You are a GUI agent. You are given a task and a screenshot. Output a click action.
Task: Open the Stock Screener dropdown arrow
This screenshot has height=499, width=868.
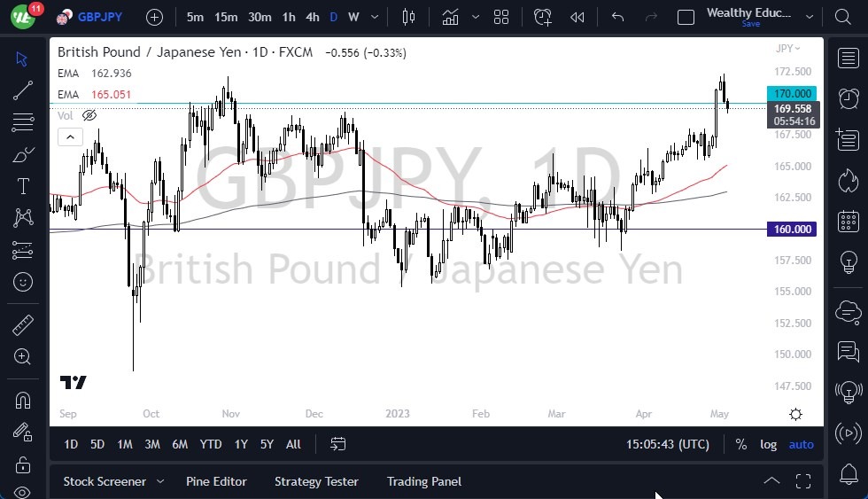[x=160, y=481]
